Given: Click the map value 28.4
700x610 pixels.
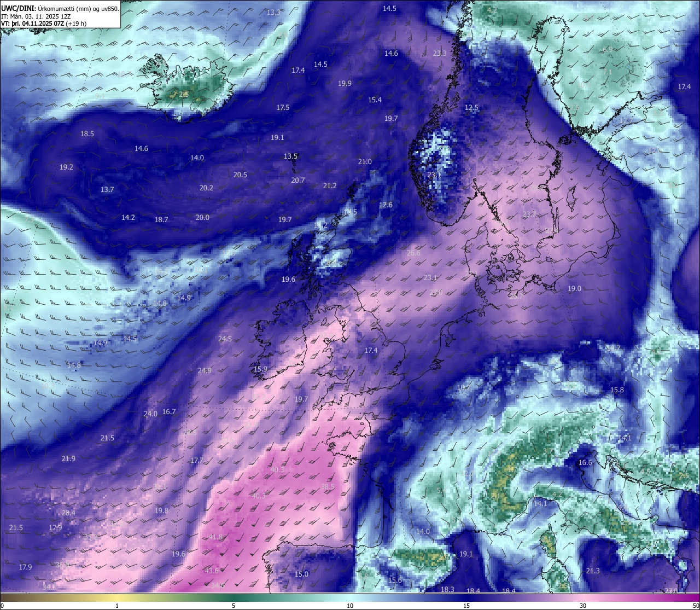Looking at the screenshot, I should click(68, 513).
